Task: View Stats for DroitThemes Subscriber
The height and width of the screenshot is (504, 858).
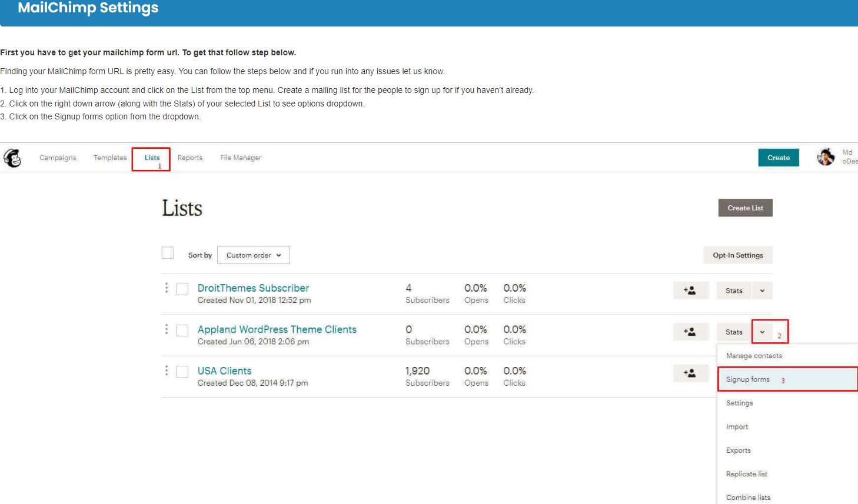Action: (x=734, y=291)
